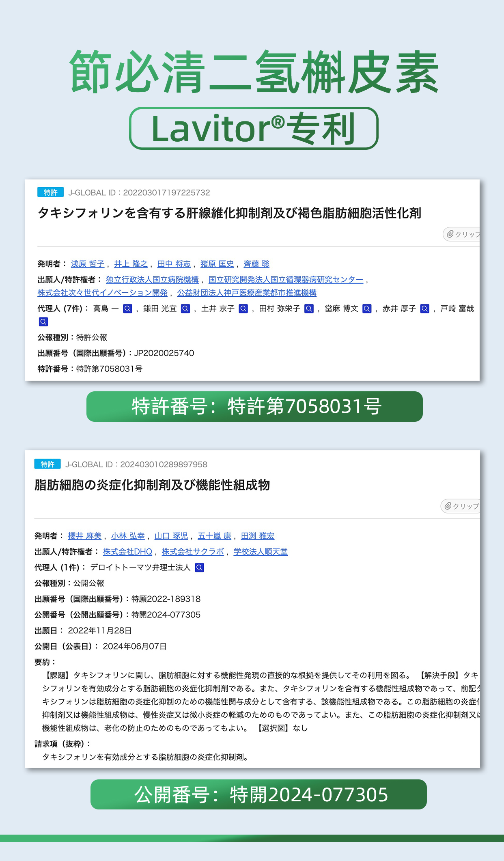Click J-GLOBAL ID 202403010289897958
The image size is (504, 861).
pos(136,464)
